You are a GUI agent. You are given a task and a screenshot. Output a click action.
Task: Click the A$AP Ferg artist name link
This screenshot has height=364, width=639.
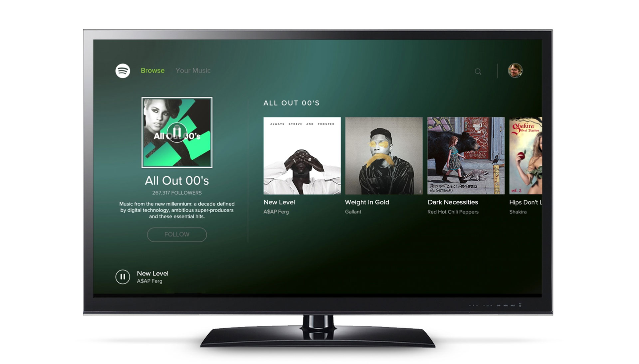click(275, 211)
